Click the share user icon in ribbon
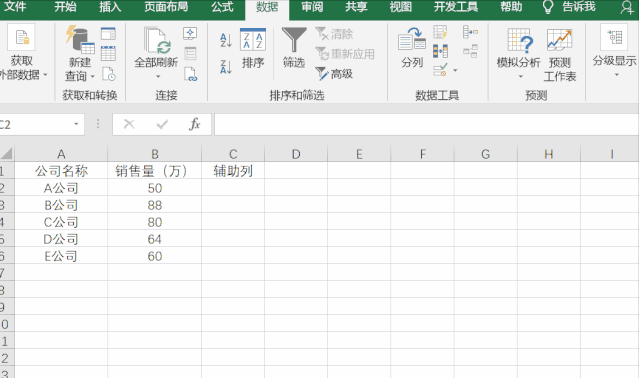The width and height of the screenshot is (639, 378). (628, 7)
